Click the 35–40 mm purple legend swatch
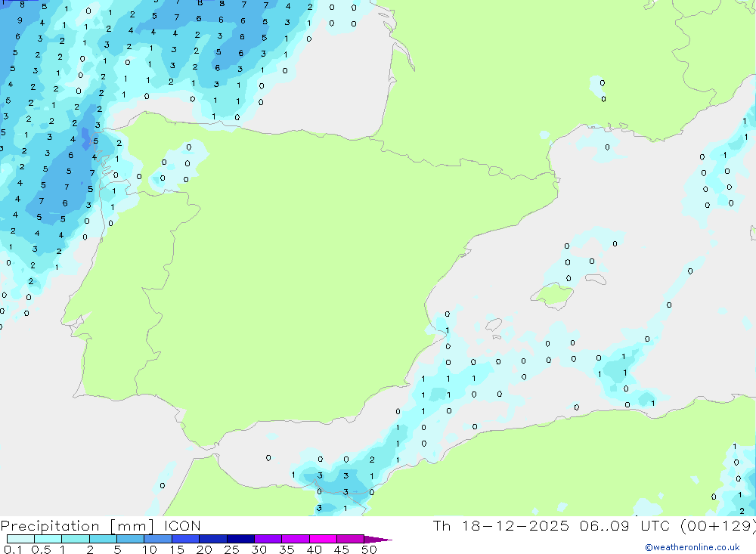The height and width of the screenshot is (554, 756). pyautogui.click(x=296, y=539)
